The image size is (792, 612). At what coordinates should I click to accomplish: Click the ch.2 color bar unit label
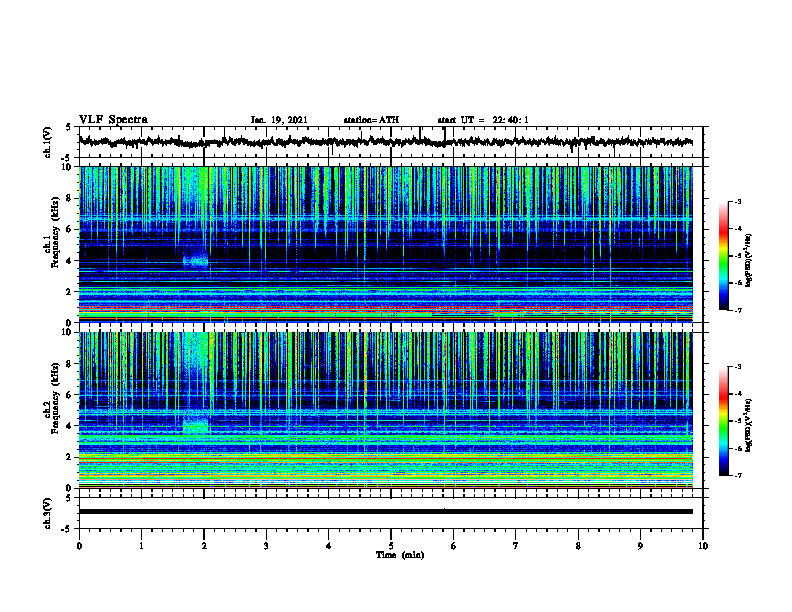pyautogui.click(x=749, y=426)
